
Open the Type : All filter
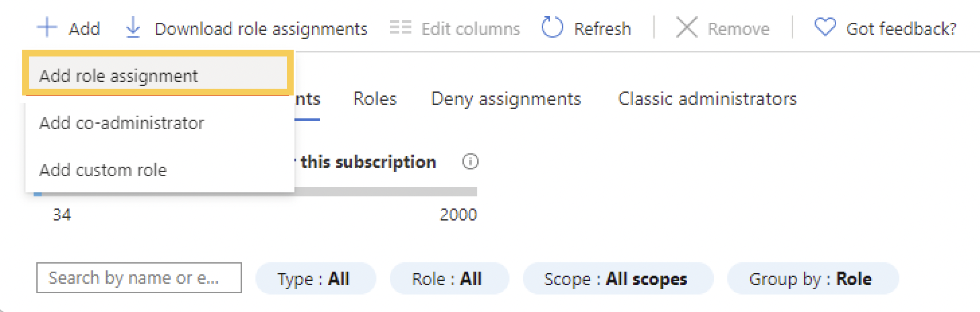point(315,278)
